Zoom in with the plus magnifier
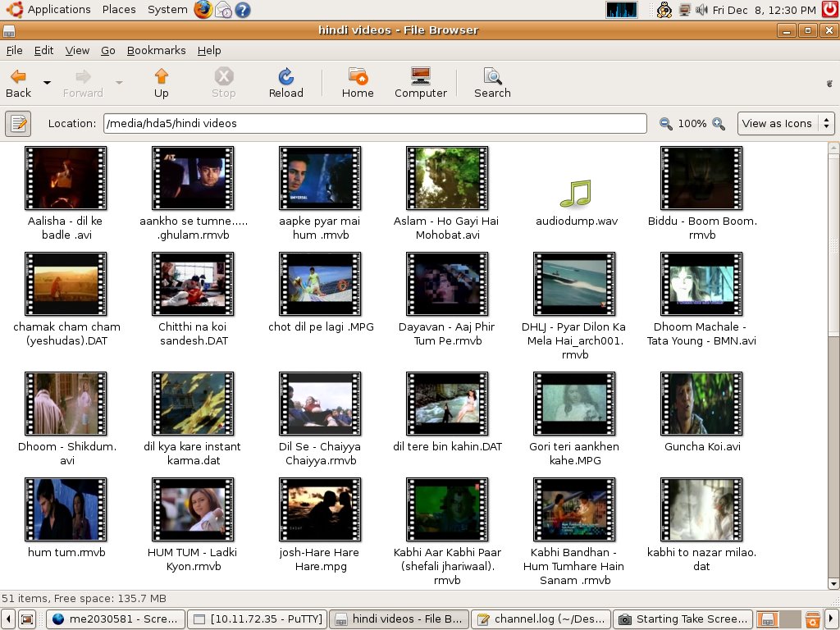The height and width of the screenshot is (630, 840). 719,124
